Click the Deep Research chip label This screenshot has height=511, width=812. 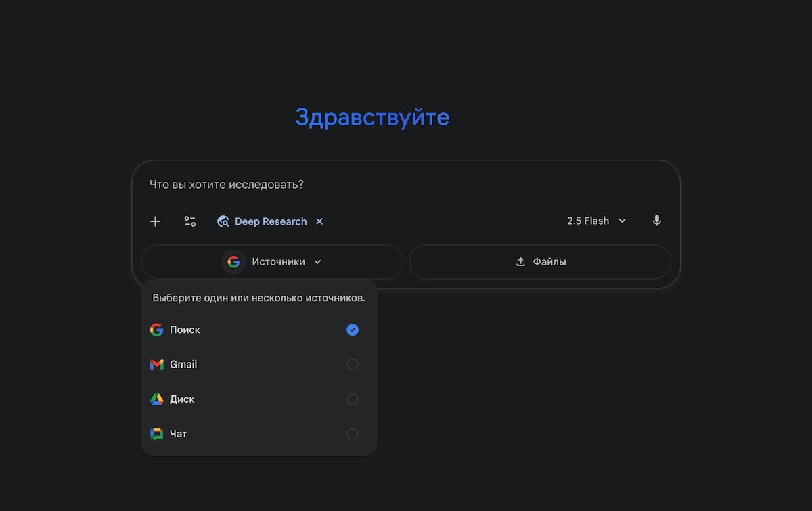pyautogui.click(x=271, y=221)
